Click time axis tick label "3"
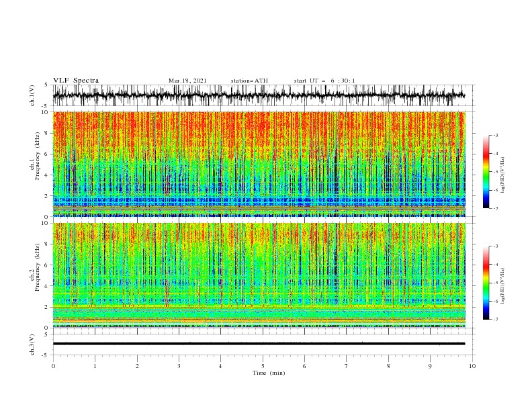The image size is (532, 411). (179, 366)
